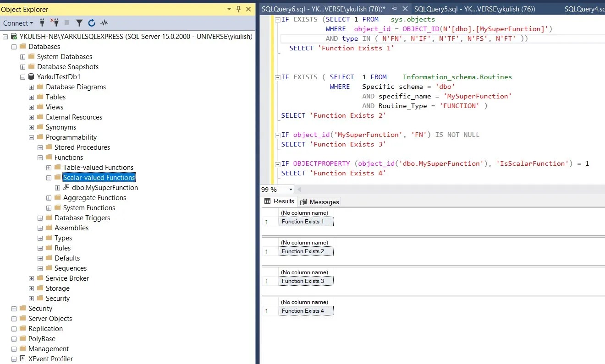605x364 pixels.
Task: Select the 'Function Exists 1' result cell
Action: [306, 222]
